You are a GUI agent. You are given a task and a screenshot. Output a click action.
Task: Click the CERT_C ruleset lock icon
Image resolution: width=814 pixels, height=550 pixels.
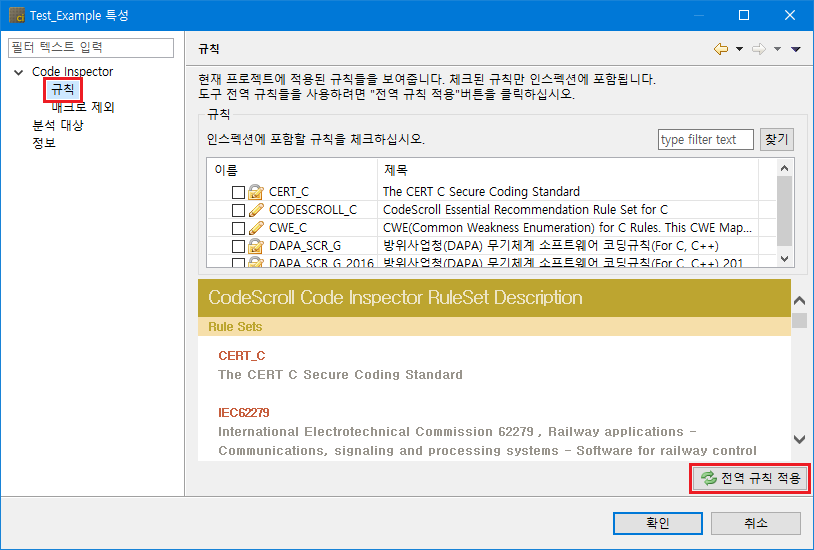tap(255, 192)
